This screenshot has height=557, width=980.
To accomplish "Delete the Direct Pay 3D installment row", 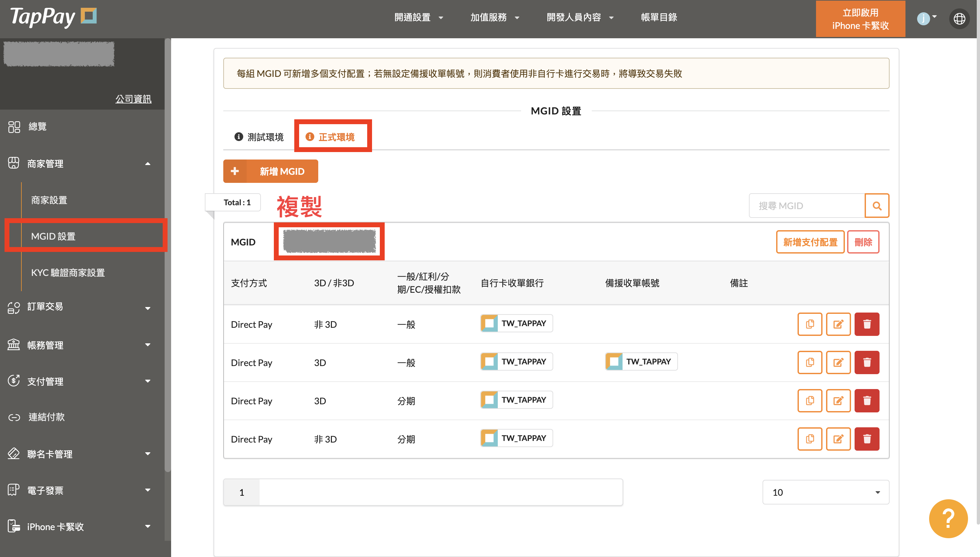I will [x=867, y=400].
